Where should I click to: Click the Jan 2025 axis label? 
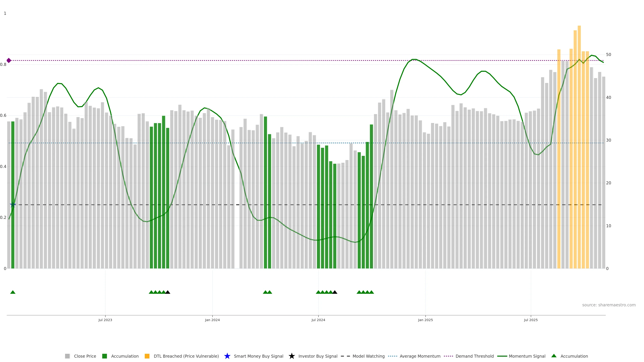coord(425,320)
